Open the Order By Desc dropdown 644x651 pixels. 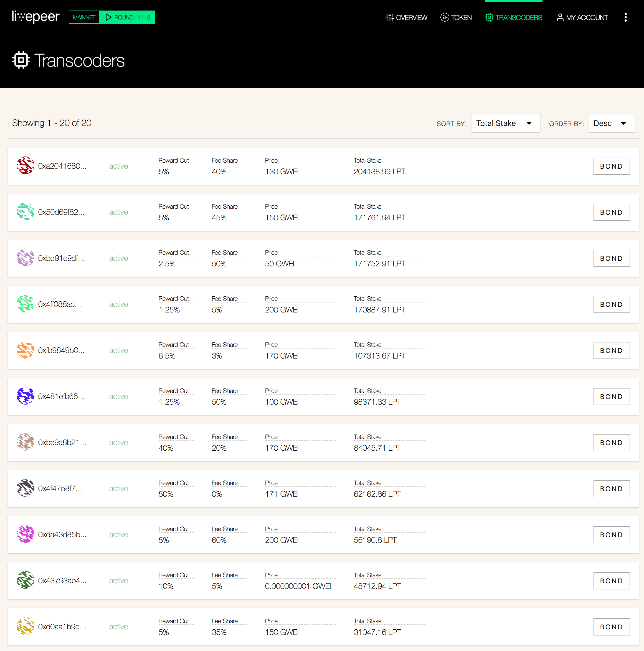point(611,123)
